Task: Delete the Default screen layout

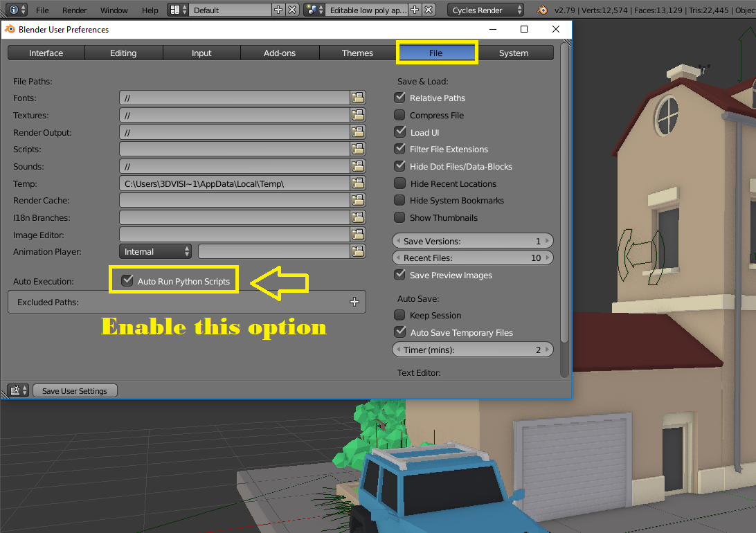Action: [x=292, y=10]
